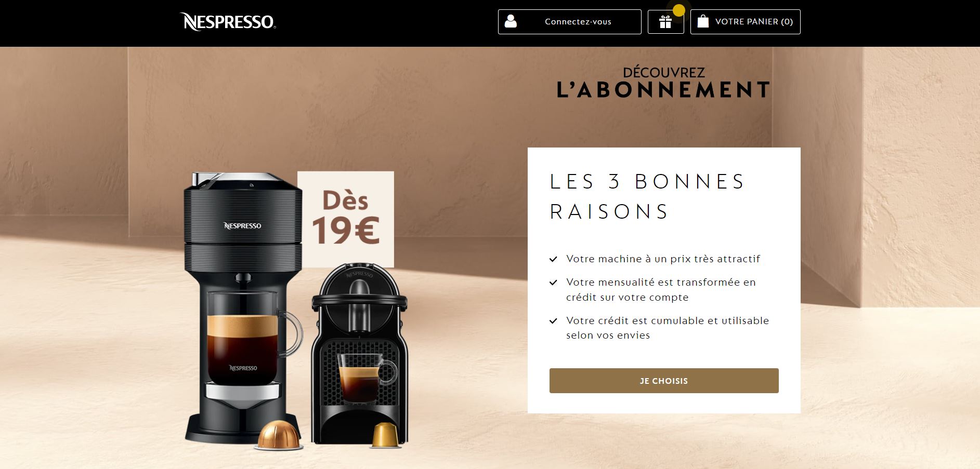This screenshot has width=980, height=469.
Task: Click the Dès 19€ price tag
Action: (x=346, y=219)
